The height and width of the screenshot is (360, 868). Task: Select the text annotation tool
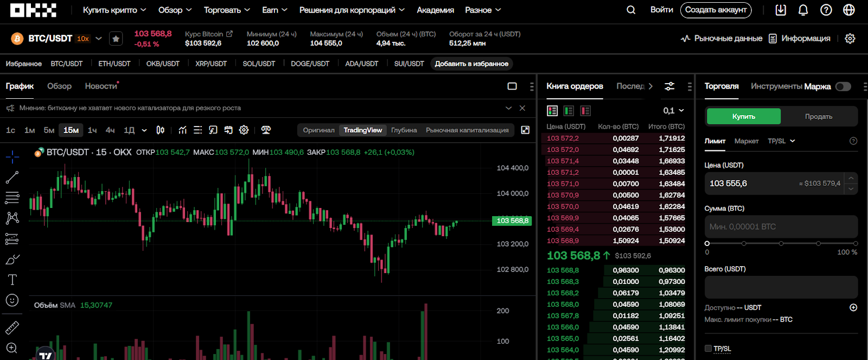tap(12, 280)
